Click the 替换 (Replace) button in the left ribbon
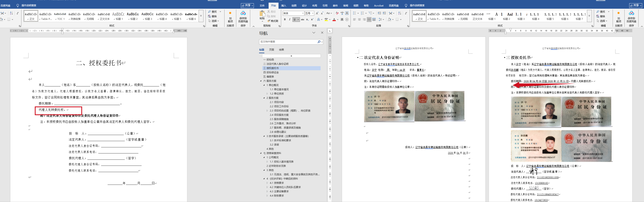The width and height of the screenshot is (644, 202). (x=213, y=16)
